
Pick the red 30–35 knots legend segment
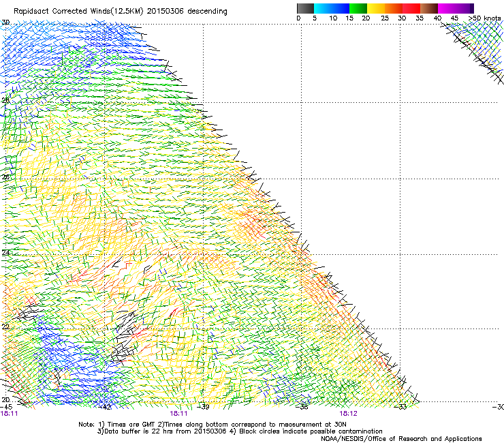tap(411, 8)
